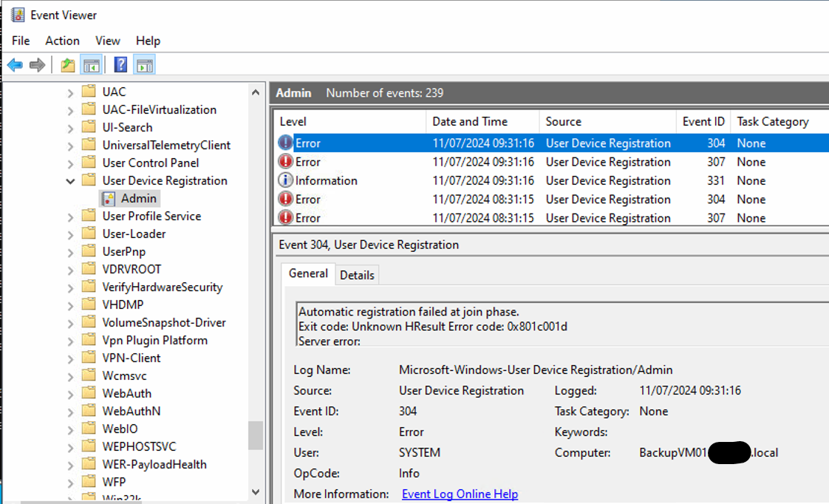Select the Information event 331 row
The width and height of the screenshot is (829, 504).
(551, 180)
